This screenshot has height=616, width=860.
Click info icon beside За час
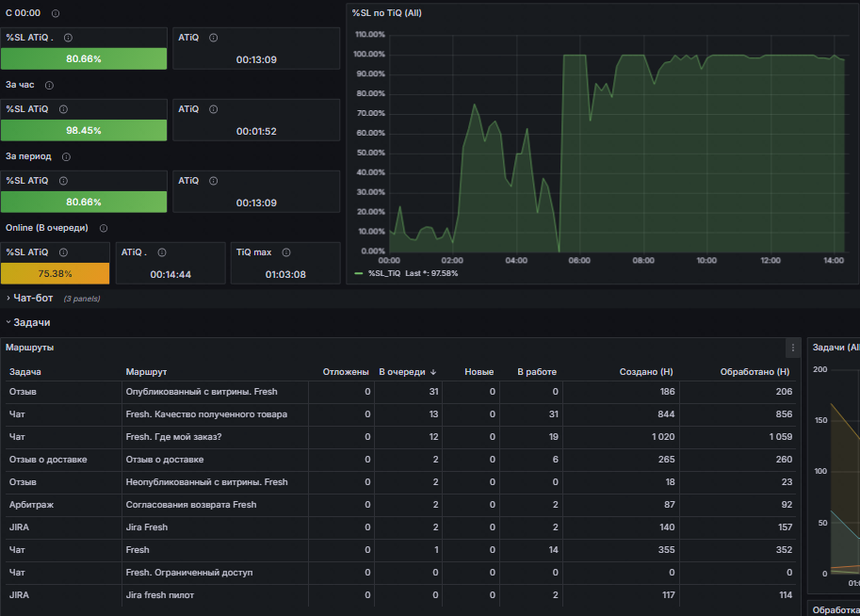(x=49, y=85)
